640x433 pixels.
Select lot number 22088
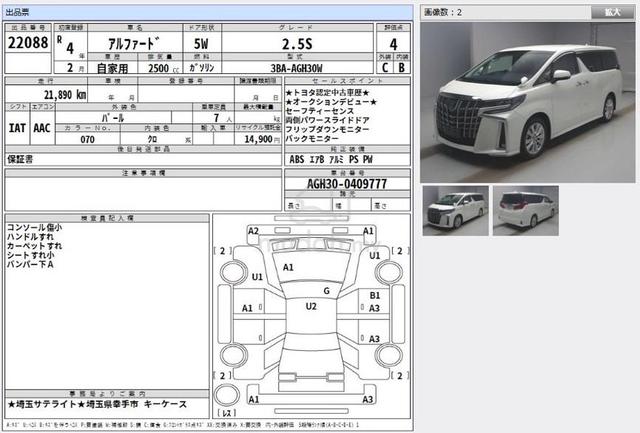pos(28,42)
